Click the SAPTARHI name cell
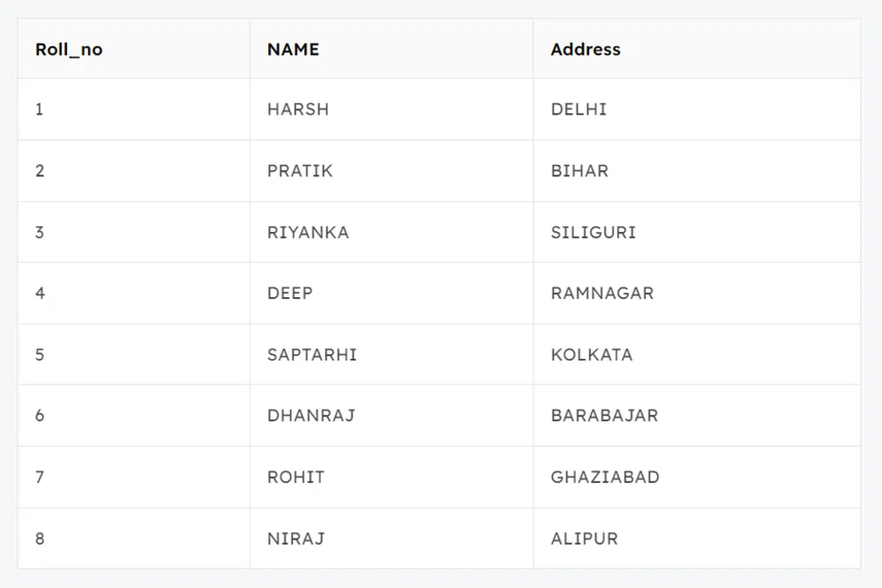The width and height of the screenshot is (882, 588). 312,354
